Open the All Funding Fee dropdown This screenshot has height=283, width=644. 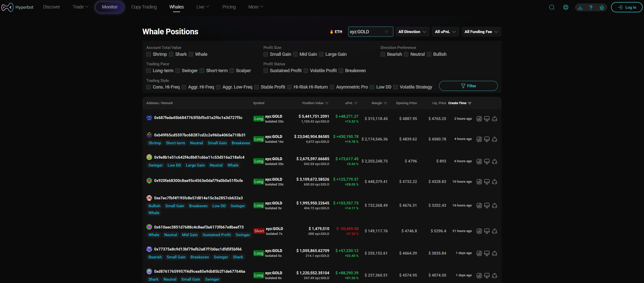point(481,32)
